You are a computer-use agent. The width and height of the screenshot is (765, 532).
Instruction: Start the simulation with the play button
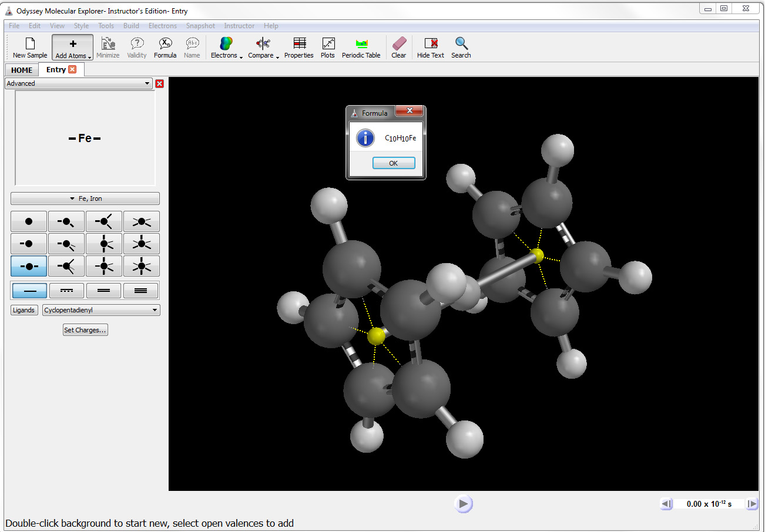[x=463, y=504]
